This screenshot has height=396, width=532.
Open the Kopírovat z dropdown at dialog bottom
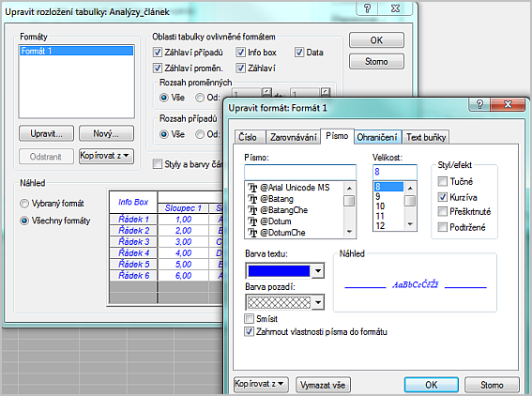261,384
